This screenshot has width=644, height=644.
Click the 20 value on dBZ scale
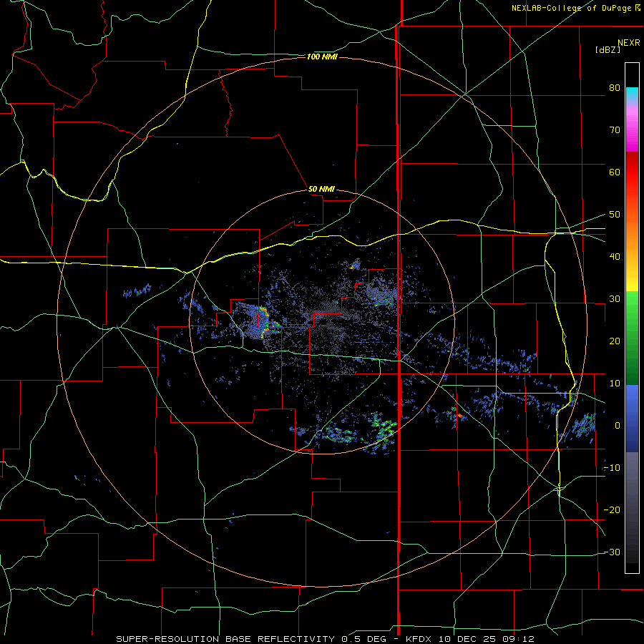tap(615, 341)
